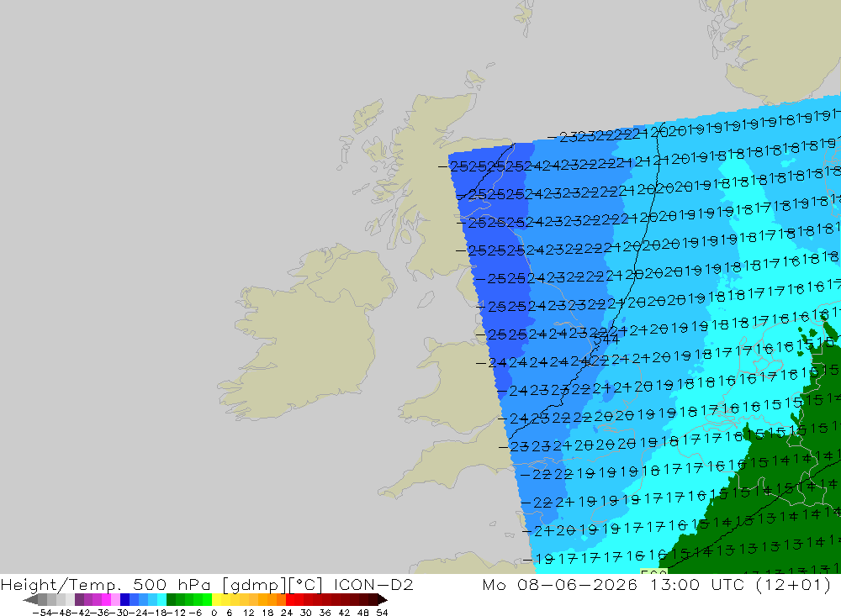Click the left gray arrow of color scale
This screenshot has width=841, height=616.
[x=30, y=600]
